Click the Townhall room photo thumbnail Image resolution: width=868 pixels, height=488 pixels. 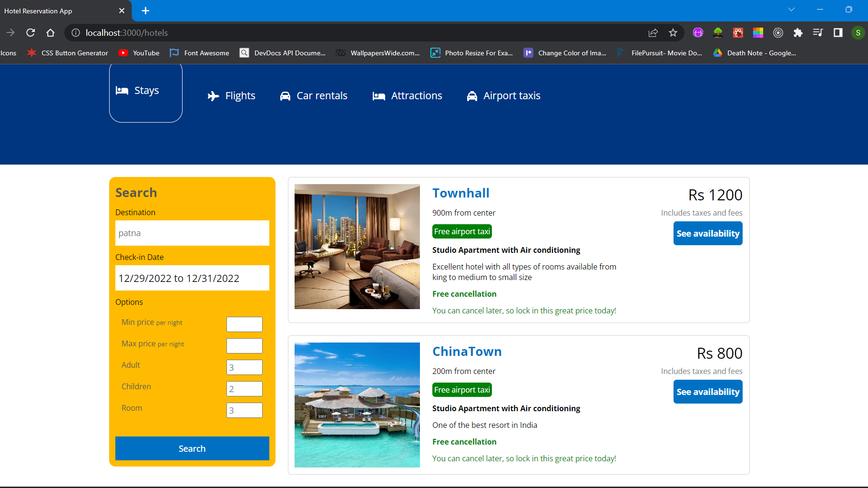(357, 246)
